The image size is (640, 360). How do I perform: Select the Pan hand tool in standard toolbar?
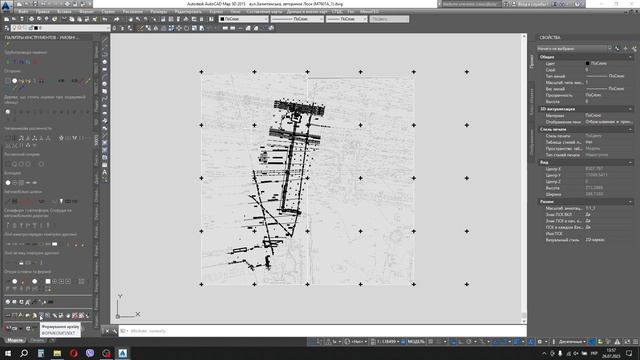pyautogui.click(x=131, y=19)
